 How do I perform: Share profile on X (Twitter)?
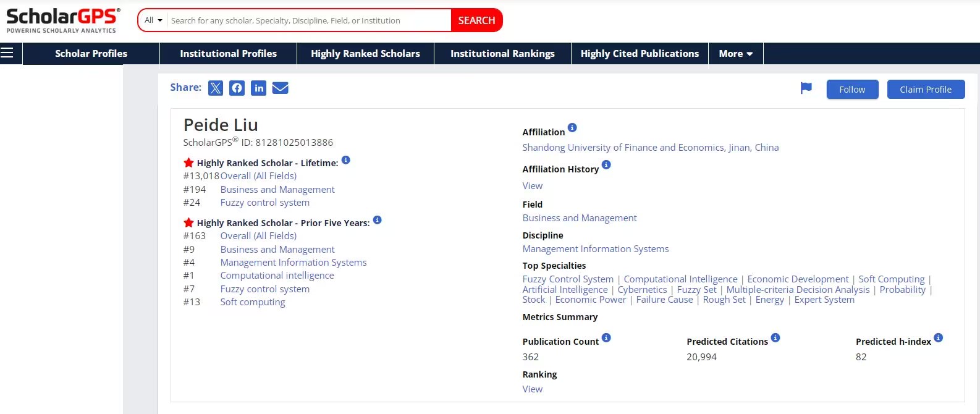pos(215,88)
